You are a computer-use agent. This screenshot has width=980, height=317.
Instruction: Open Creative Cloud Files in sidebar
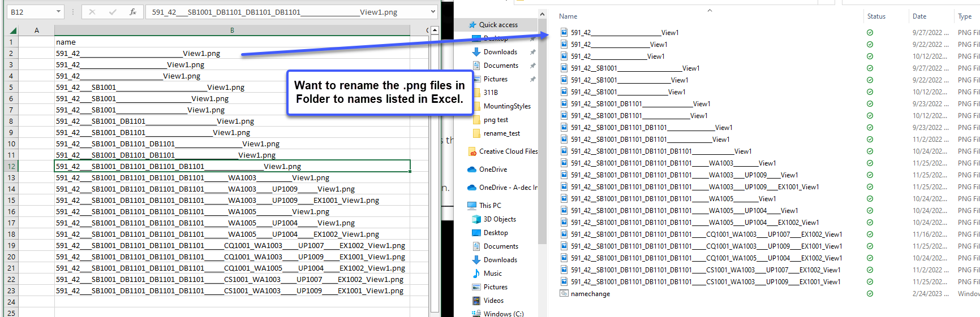pos(508,151)
